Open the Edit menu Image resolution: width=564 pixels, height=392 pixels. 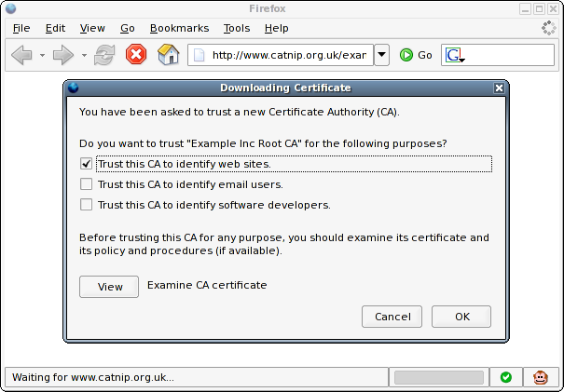(x=55, y=28)
